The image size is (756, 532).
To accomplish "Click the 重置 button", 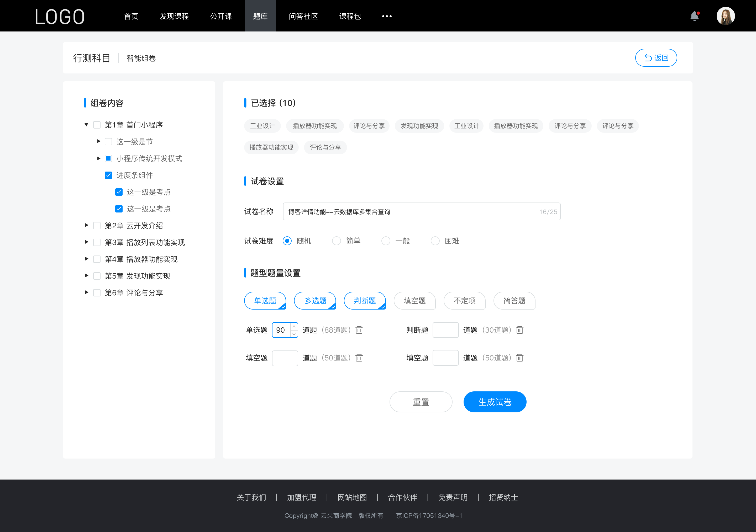I will click(x=421, y=401).
